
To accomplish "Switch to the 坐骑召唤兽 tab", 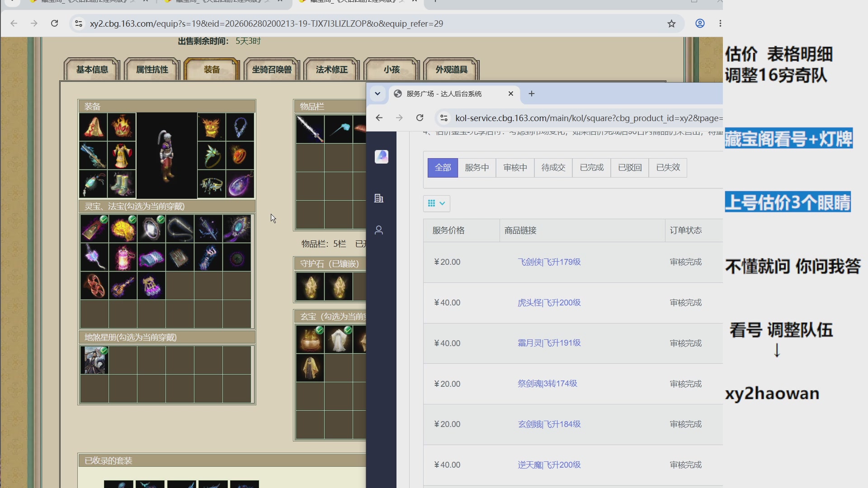I will [272, 70].
